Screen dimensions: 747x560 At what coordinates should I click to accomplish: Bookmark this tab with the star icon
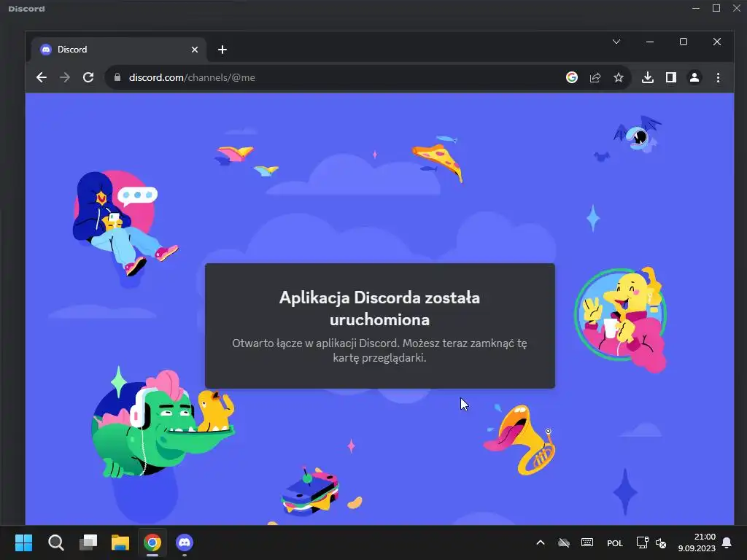click(x=619, y=77)
